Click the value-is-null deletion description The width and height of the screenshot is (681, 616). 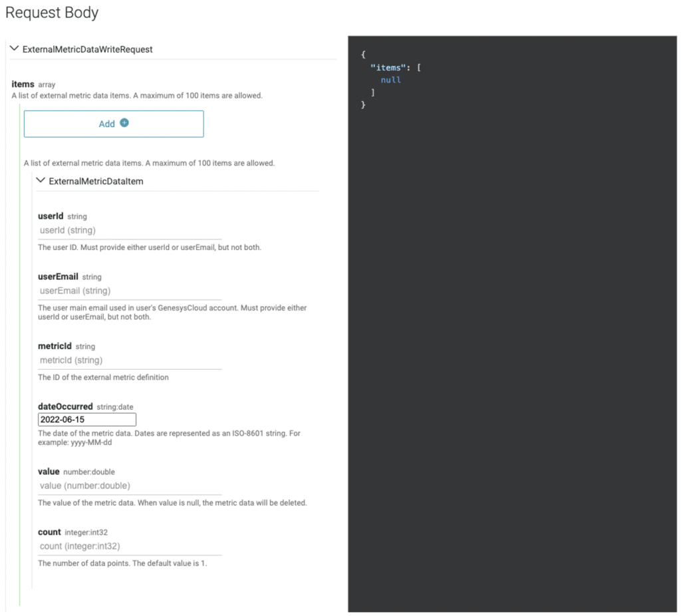172,503
